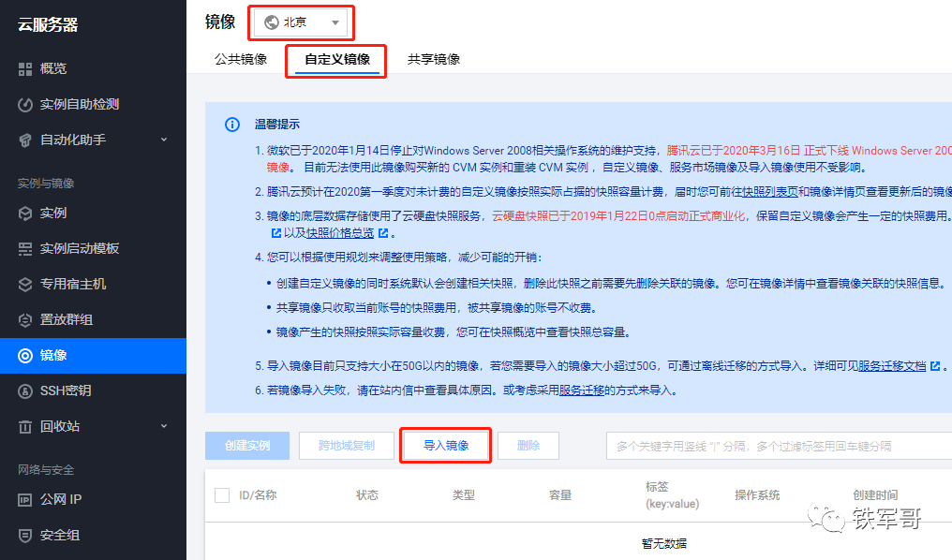This screenshot has height=560, width=952.
Task: Click external-link icon just before 以及
Action: click(x=275, y=233)
